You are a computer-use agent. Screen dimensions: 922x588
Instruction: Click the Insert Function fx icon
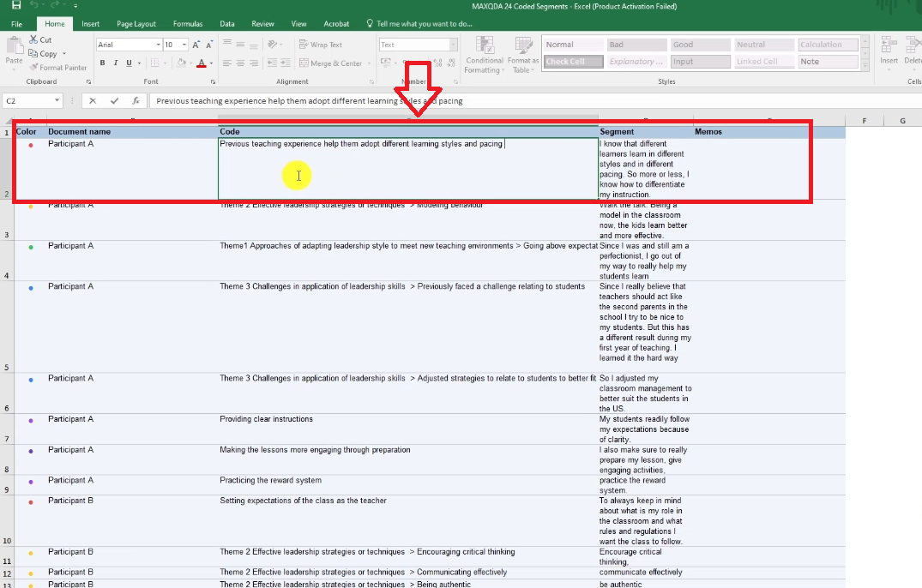click(x=135, y=101)
